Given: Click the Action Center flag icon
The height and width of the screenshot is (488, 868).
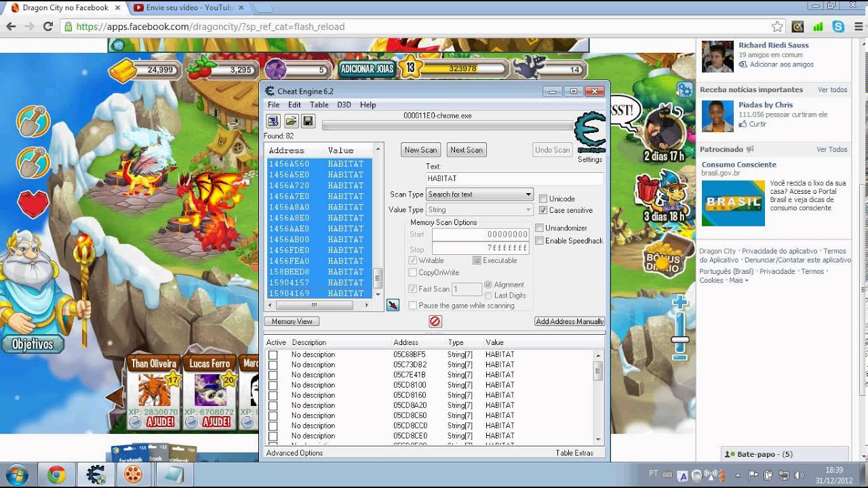Looking at the screenshot, I should 753,475.
